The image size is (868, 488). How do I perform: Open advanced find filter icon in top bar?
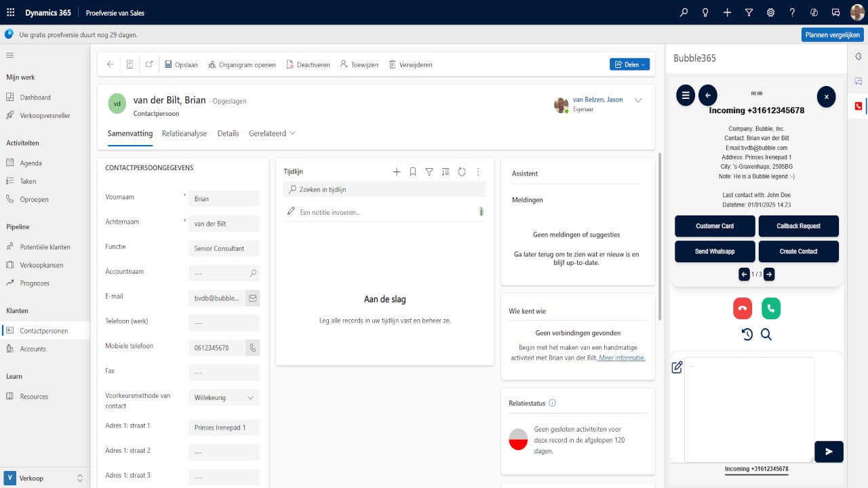click(x=749, y=12)
